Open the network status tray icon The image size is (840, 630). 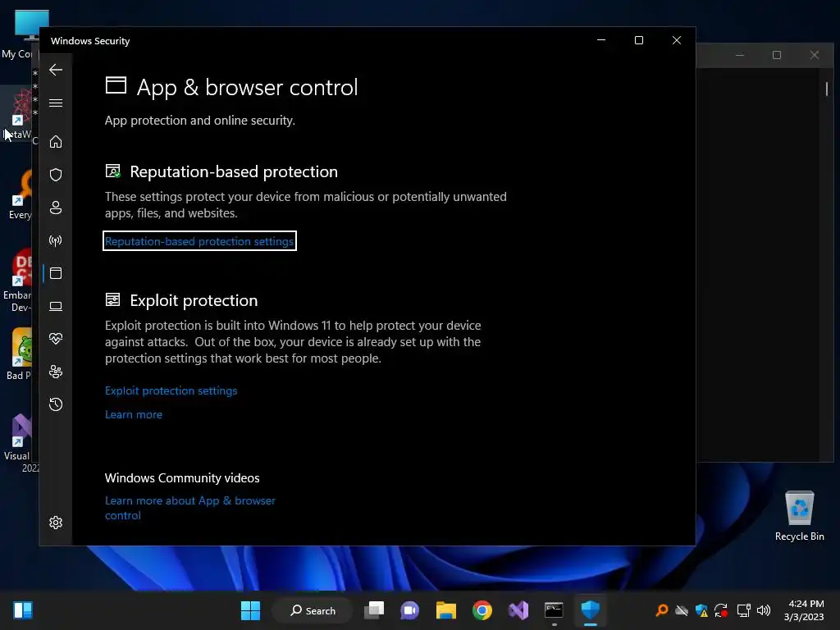[x=743, y=610]
